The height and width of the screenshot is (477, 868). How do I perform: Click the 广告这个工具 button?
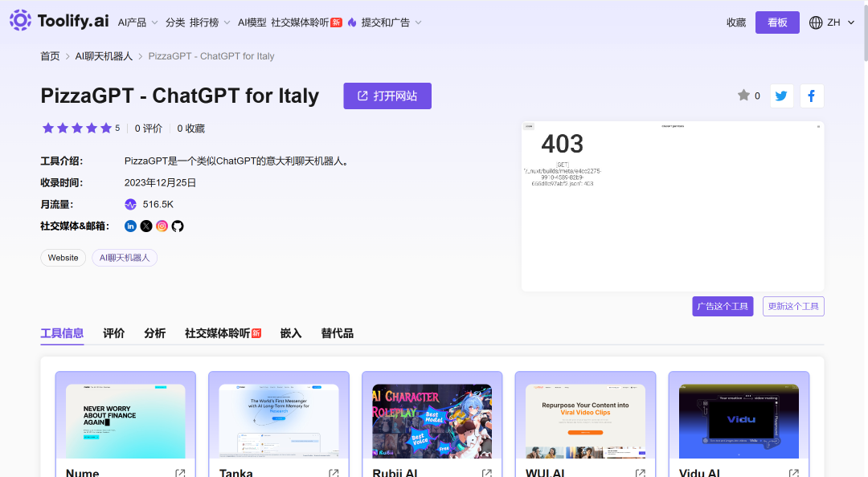[x=723, y=306]
